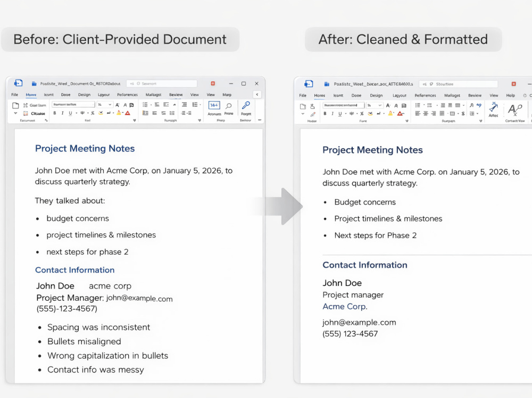
Task: Pick red font color in Before window
Action: (128, 113)
